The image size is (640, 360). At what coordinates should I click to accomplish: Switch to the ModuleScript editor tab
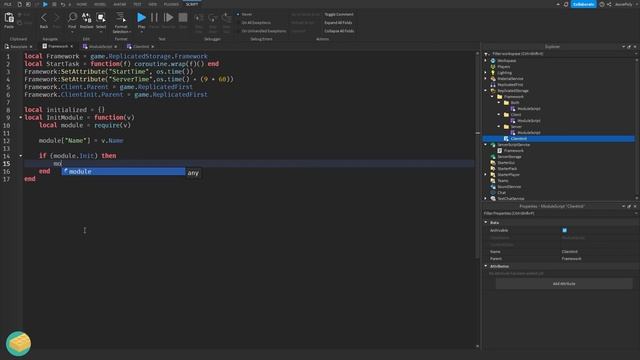click(100, 47)
